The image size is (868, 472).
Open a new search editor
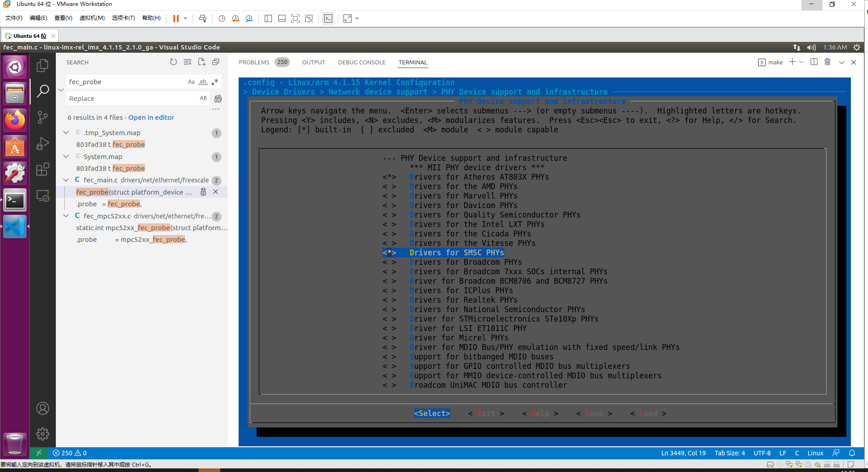(202, 62)
